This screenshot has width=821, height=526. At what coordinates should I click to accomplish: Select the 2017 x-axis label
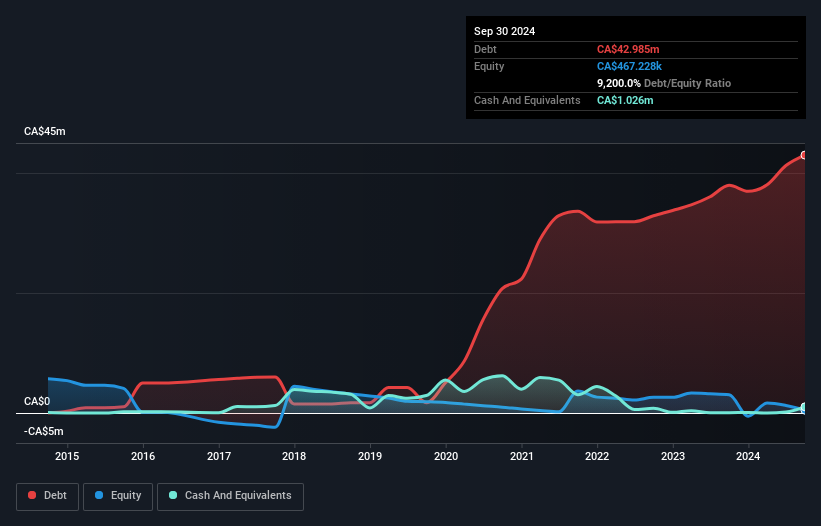pos(219,456)
